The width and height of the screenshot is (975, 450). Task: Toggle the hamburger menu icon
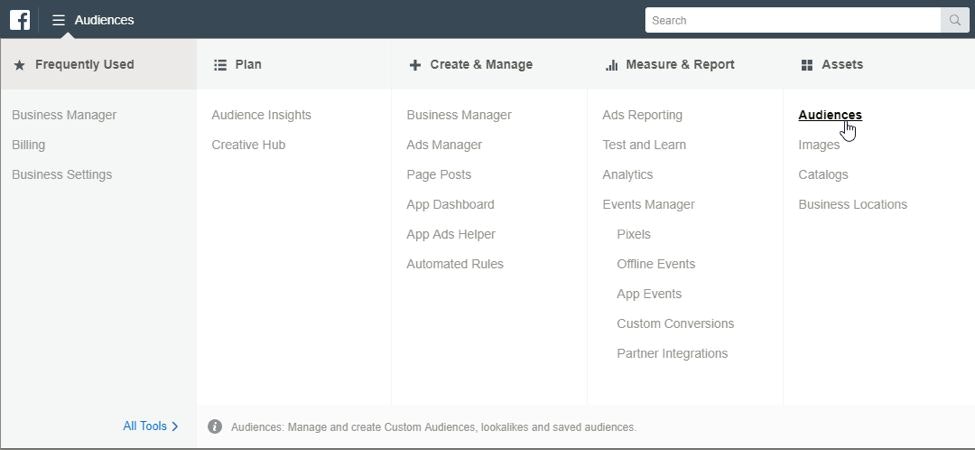click(59, 20)
